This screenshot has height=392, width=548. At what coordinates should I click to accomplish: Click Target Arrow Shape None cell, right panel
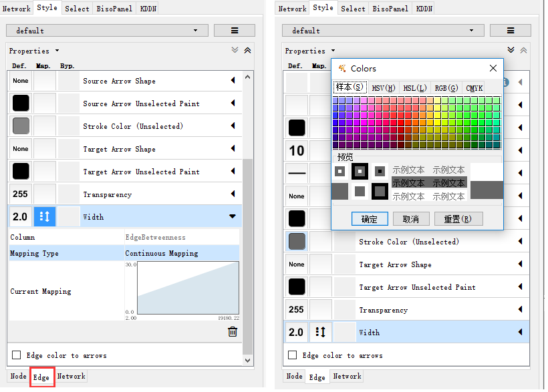[297, 264]
